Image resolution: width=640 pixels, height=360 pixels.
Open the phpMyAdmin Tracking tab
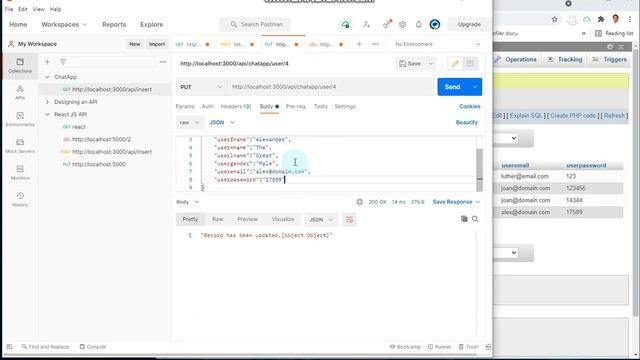(x=565, y=60)
